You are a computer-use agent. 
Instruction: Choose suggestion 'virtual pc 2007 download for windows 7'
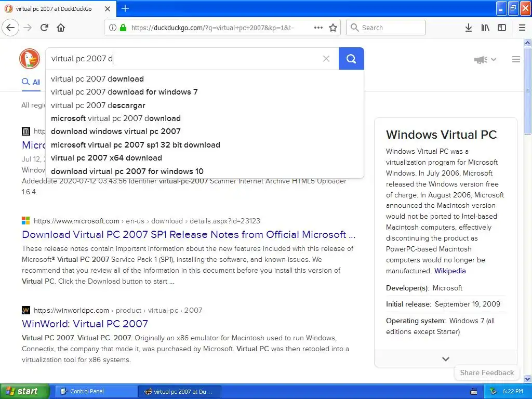pyautogui.click(x=205, y=92)
